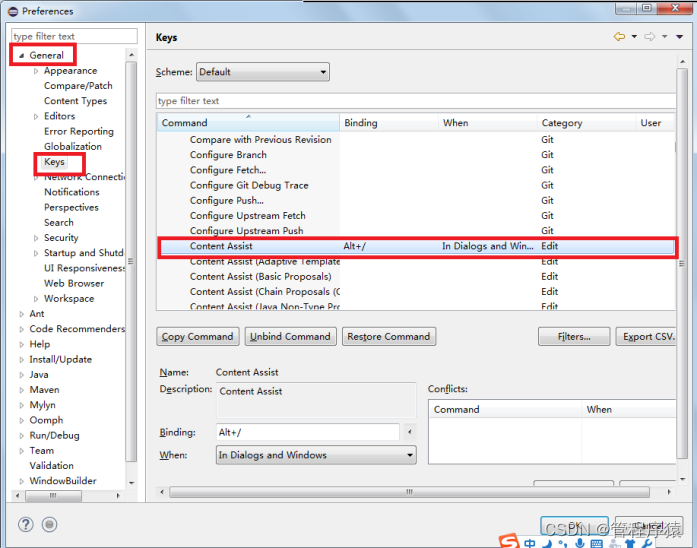Click the arrow button beside Binding field
This screenshot has width=697, height=548.
point(409,432)
